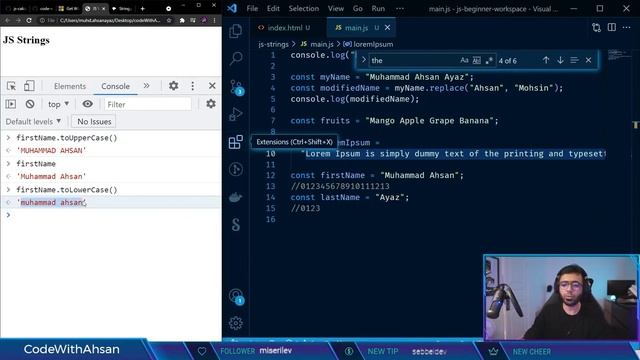Image resolution: width=640 pixels, height=360 pixels.
Task: Open the Edit menu
Action: (x=273, y=8)
